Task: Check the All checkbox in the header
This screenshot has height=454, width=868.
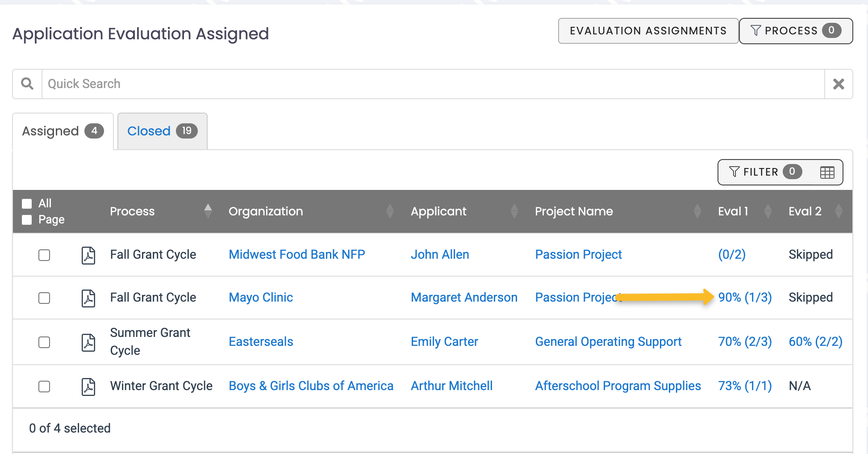Action: point(27,203)
